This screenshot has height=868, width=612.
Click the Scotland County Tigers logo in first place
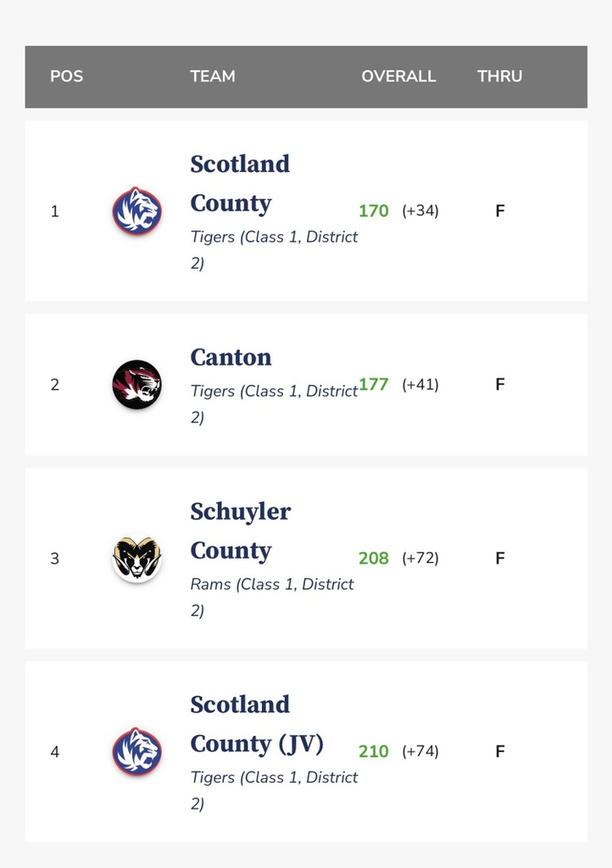(x=136, y=210)
